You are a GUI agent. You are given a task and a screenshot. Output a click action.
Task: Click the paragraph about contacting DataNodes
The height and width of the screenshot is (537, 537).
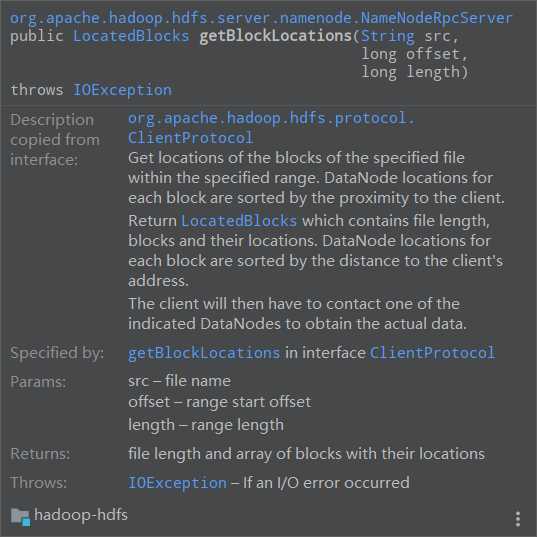coord(297,314)
